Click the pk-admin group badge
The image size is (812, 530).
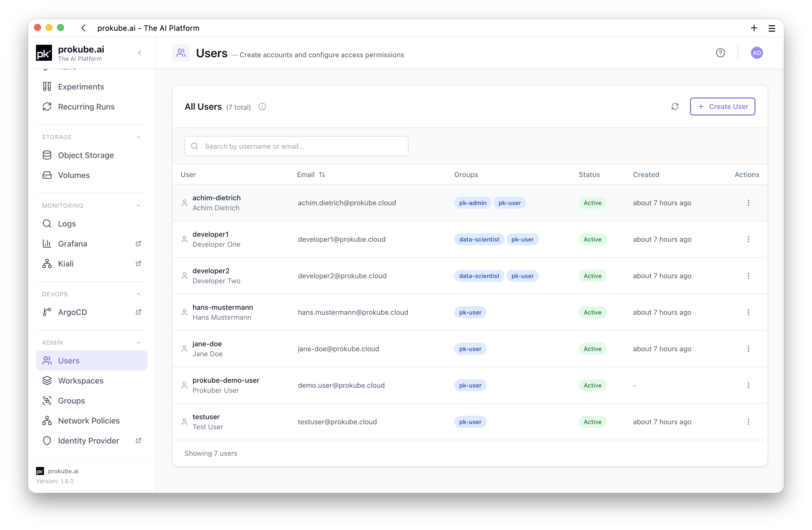(472, 203)
